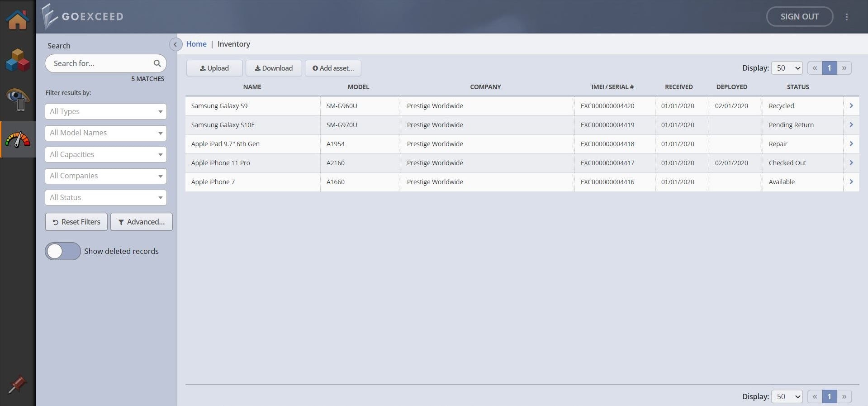
Task: Click the Add asset... button
Action: point(333,68)
